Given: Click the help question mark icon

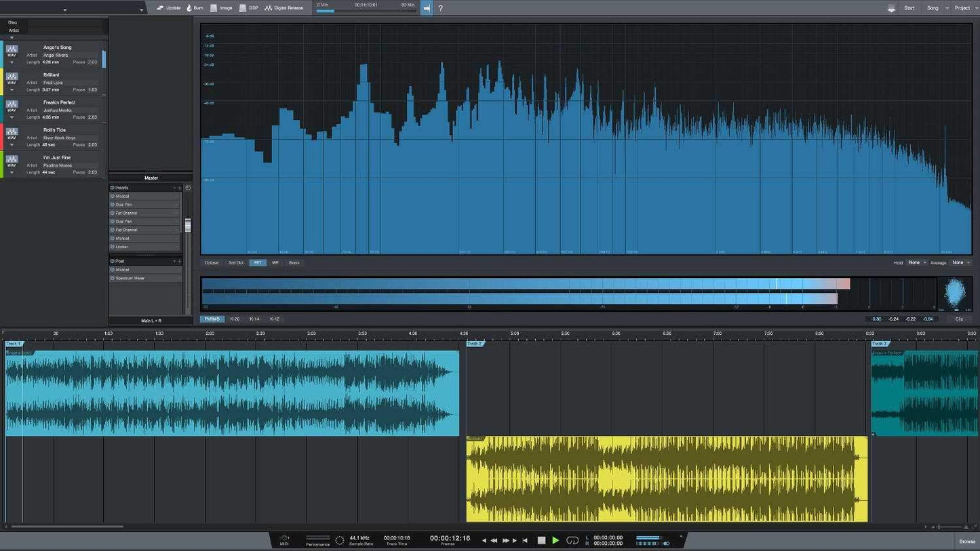Looking at the screenshot, I should 439,8.
